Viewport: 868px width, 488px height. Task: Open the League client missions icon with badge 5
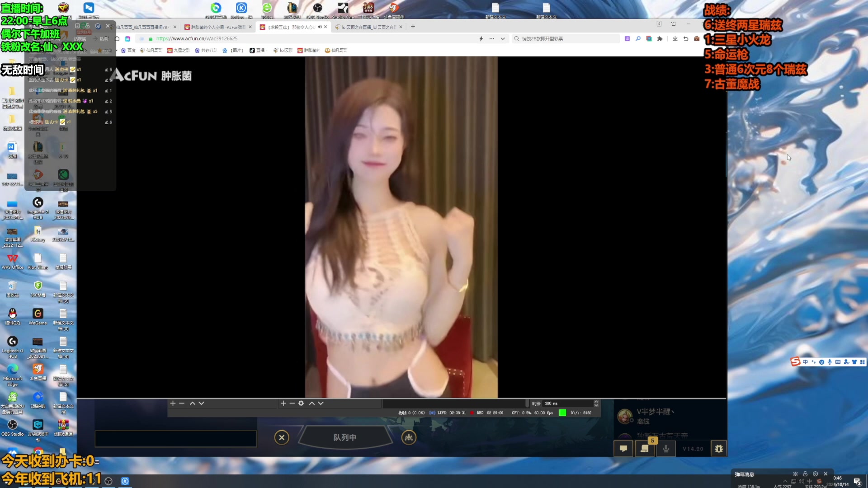[645, 449]
